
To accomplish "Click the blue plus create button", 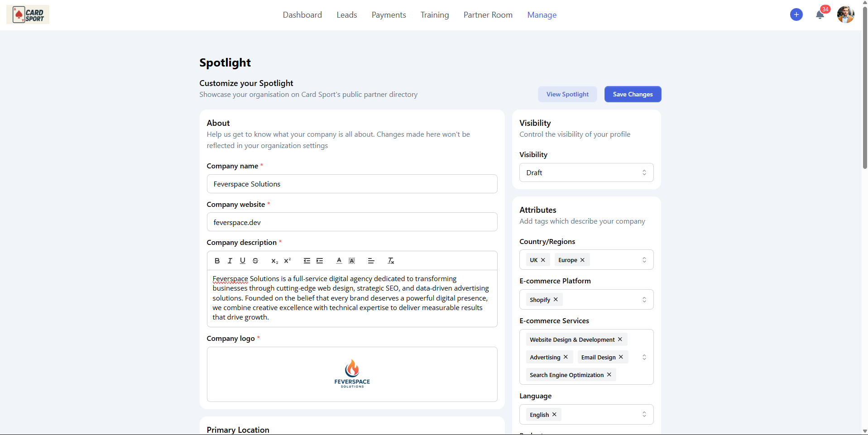I will pyautogui.click(x=796, y=15).
